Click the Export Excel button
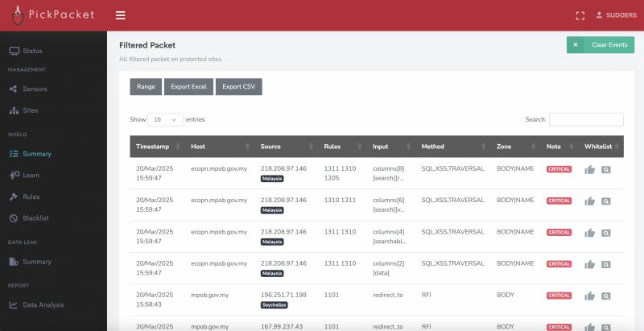 188,87
